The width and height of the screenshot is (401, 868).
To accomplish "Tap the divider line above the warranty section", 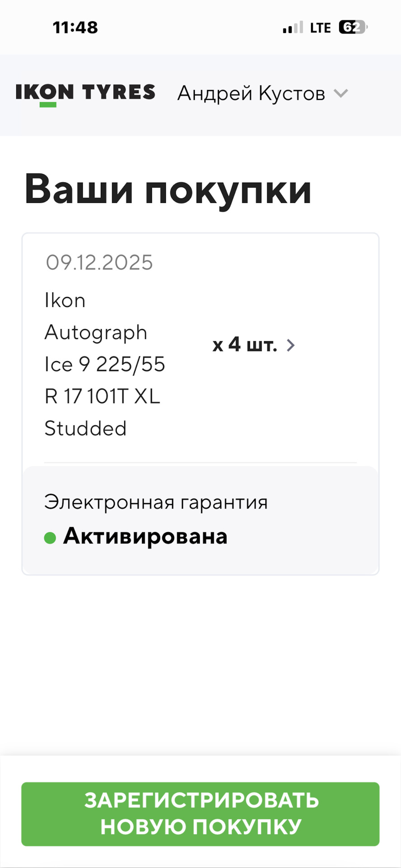I will click(200, 463).
